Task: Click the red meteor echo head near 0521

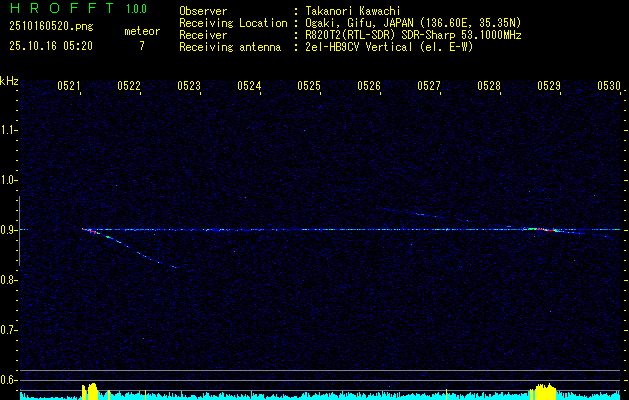Action: (91, 231)
